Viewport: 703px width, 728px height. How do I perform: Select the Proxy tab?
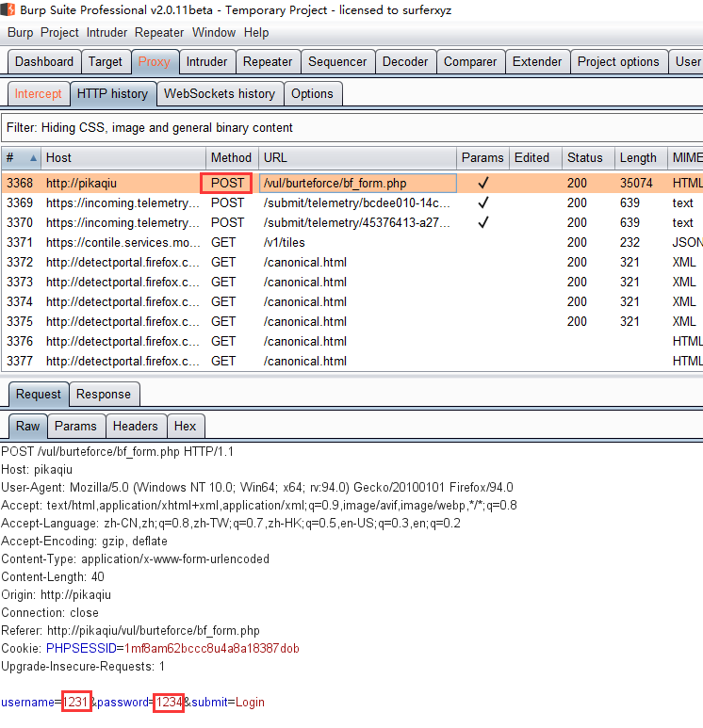tap(155, 62)
